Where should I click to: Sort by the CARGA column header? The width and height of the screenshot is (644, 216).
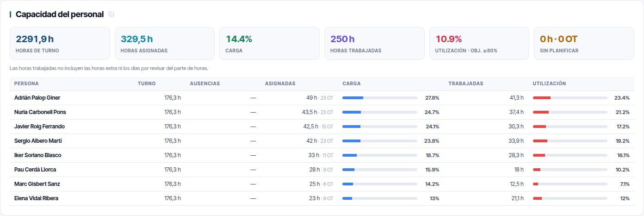click(352, 83)
